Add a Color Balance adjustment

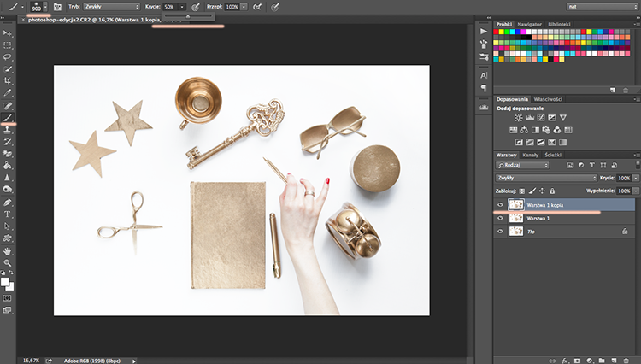[x=524, y=130]
